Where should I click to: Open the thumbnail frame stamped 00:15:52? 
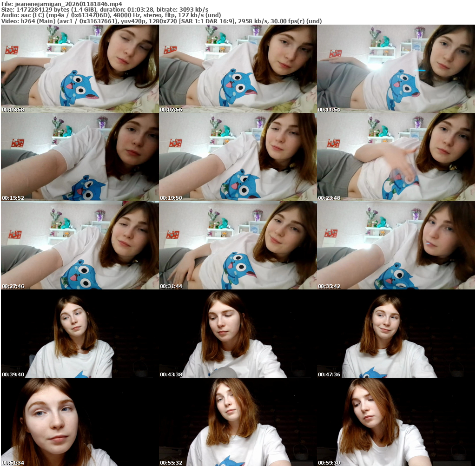tap(80, 157)
